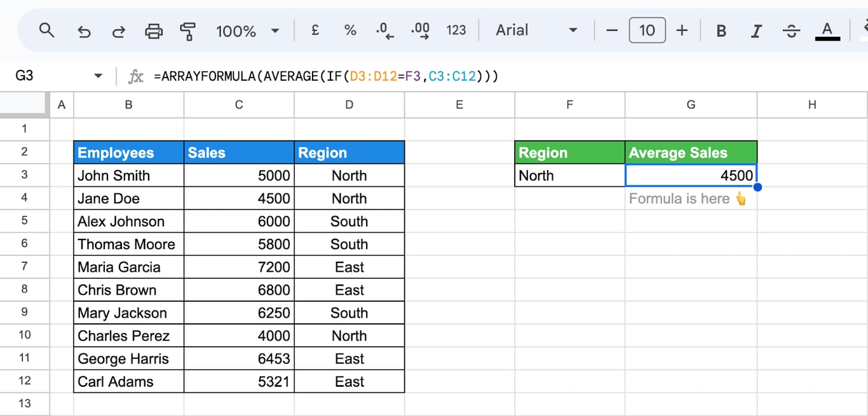Click the Average Sales header cell
The height and width of the screenshot is (416, 868).
coord(691,152)
